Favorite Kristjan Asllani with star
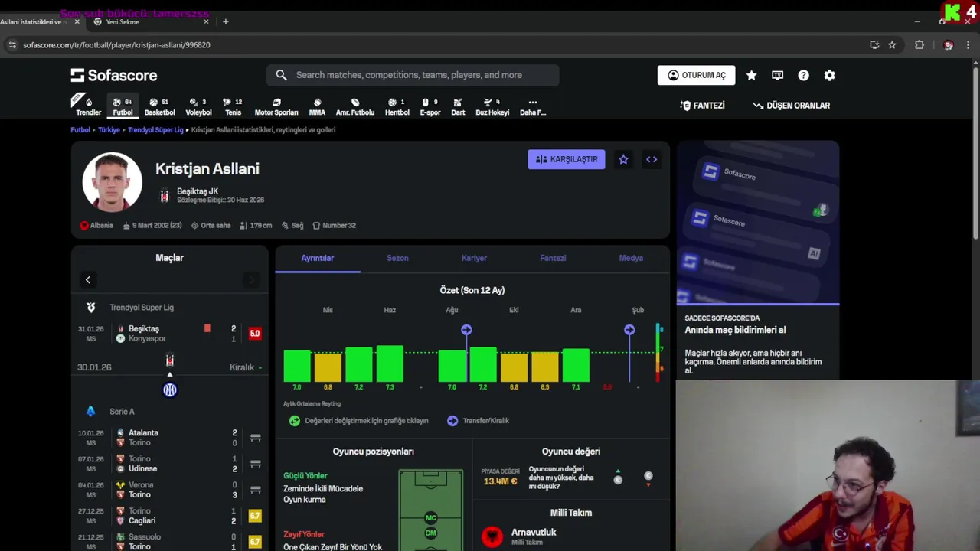Screen dimensions: 980x551 coord(623,159)
